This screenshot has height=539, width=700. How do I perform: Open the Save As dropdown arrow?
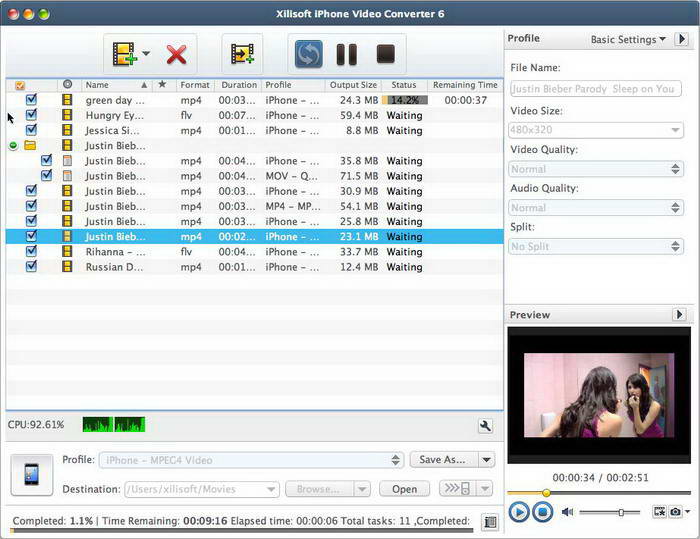click(487, 460)
